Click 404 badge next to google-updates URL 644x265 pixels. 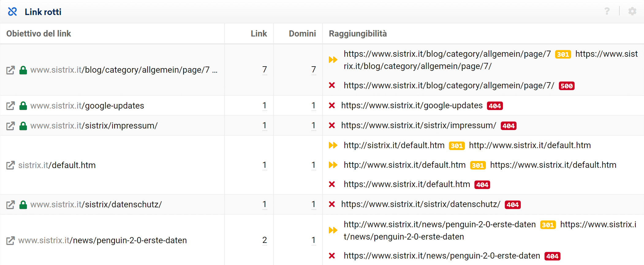(x=495, y=106)
